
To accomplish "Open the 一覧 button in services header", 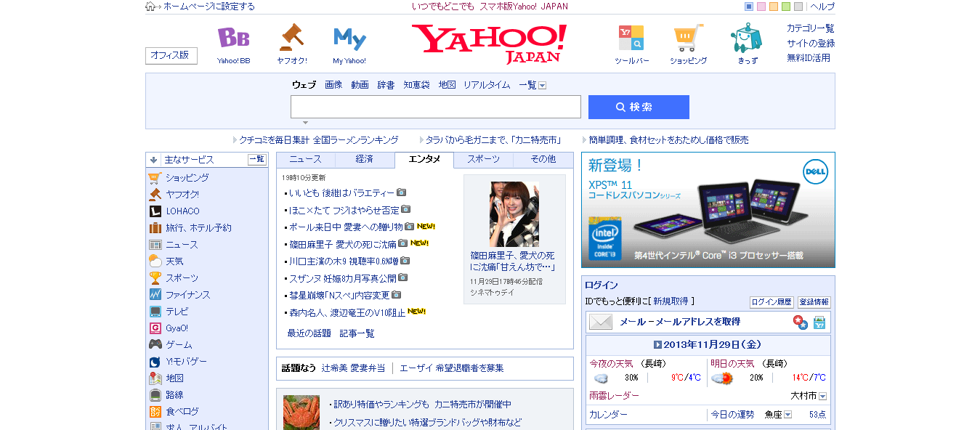I will (257, 160).
